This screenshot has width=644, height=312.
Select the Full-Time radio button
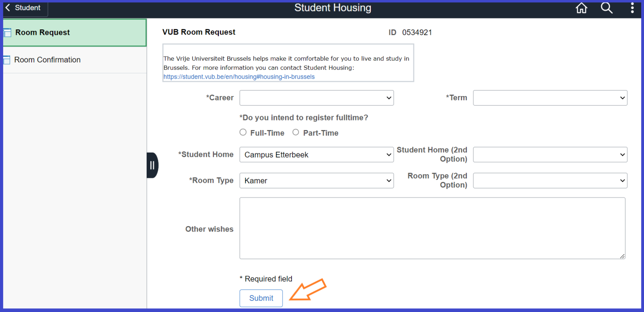point(243,132)
